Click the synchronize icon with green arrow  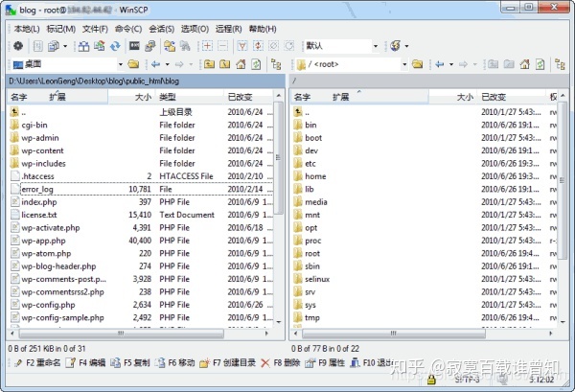pyautogui.click(x=100, y=46)
